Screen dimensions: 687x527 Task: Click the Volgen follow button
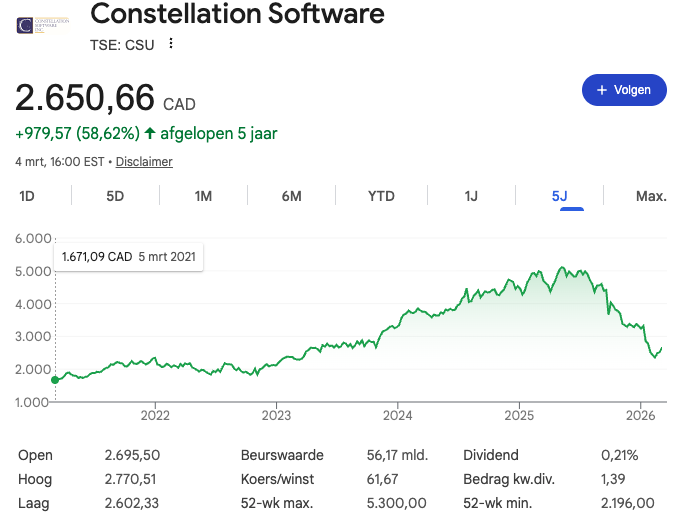tap(624, 90)
